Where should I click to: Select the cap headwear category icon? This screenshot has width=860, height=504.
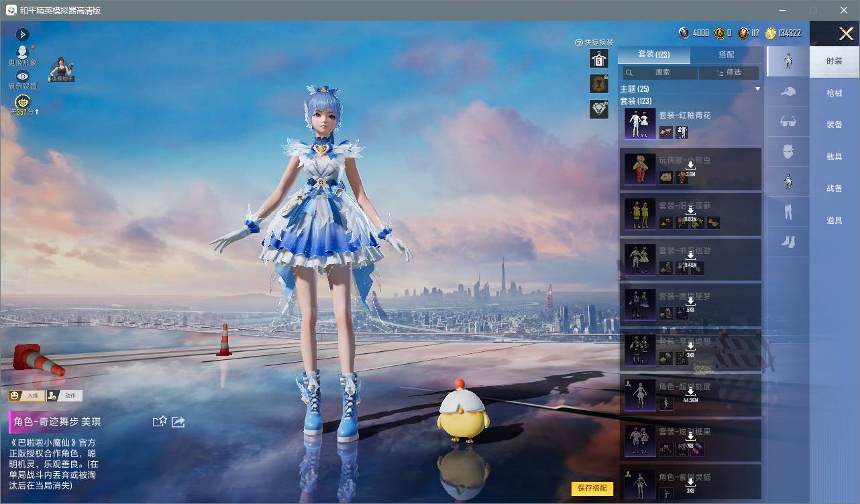[x=788, y=92]
